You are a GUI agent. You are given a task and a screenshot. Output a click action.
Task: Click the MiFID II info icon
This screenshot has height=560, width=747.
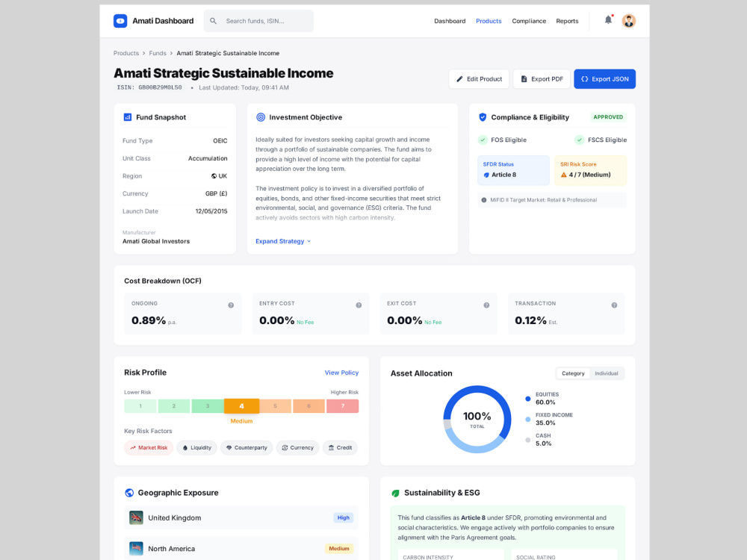[484, 200]
